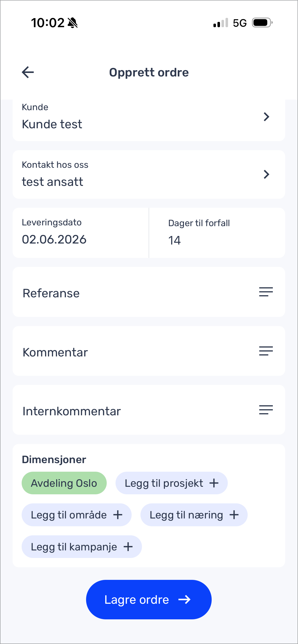Image resolution: width=298 pixels, height=644 pixels.
Task: Click the arrow on Lagre ordre
Action: [x=184, y=600]
